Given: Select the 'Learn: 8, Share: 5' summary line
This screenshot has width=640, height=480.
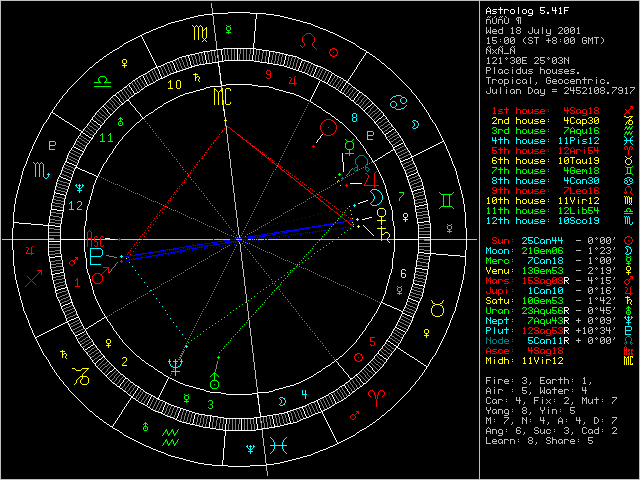Looking at the screenshot, I should (539, 441).
